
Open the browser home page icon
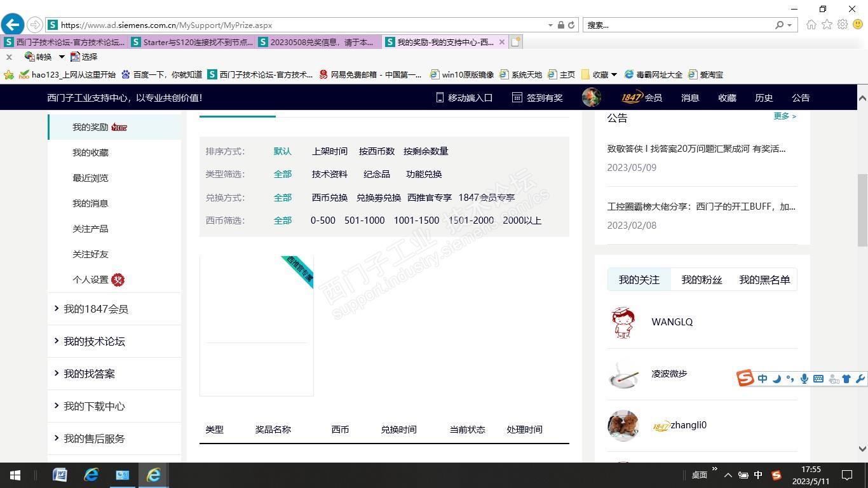(x=811, y=25)
